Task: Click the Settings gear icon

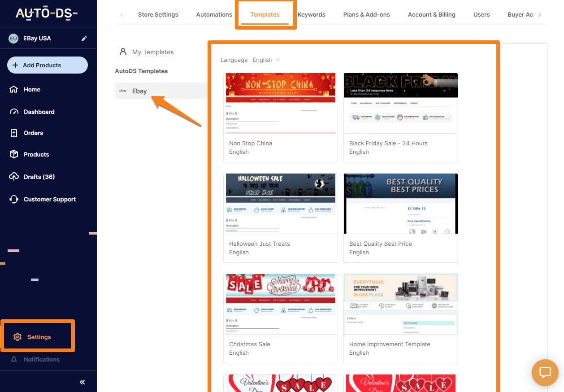Action: pos(17,337)
